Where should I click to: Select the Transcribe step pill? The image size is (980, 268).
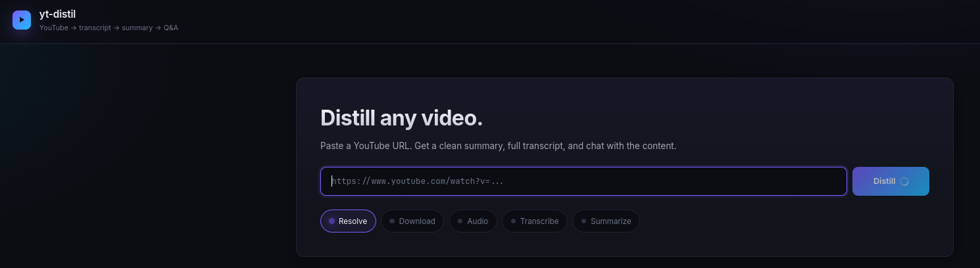coord(535,221)
